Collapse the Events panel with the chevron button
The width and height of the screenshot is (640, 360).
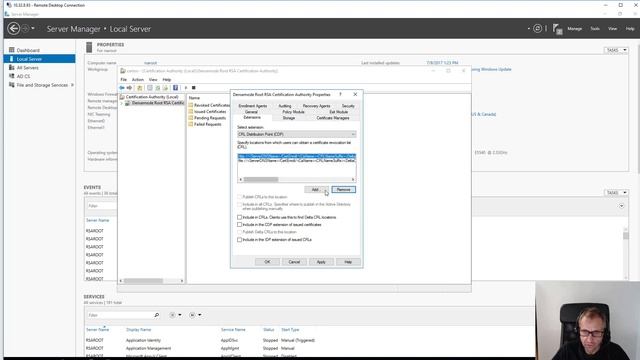coord(621,206)
